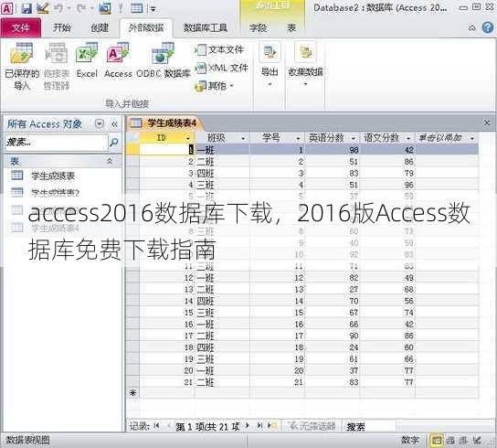The width and height of the screenshot is (497, 448).
Task: Select row 14 using its record selector
Action: [x=132, y=301]
